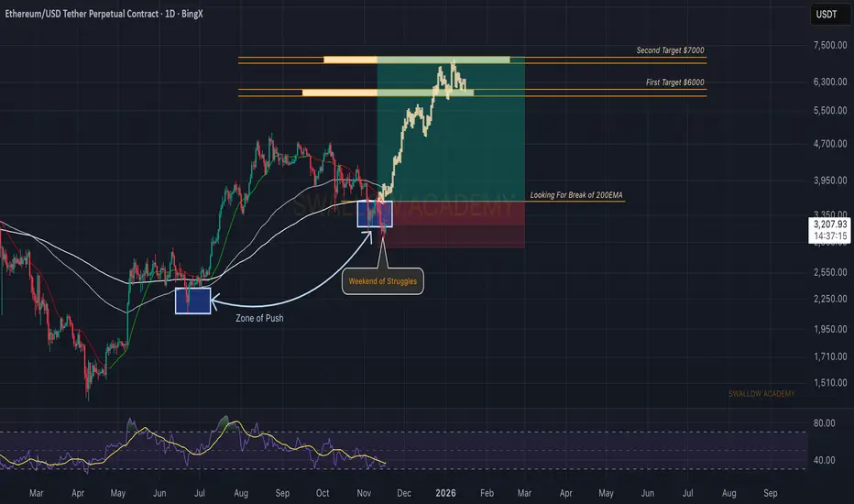
Task: Click the RSI 40.00 scale label
Action: click(824, 460)
